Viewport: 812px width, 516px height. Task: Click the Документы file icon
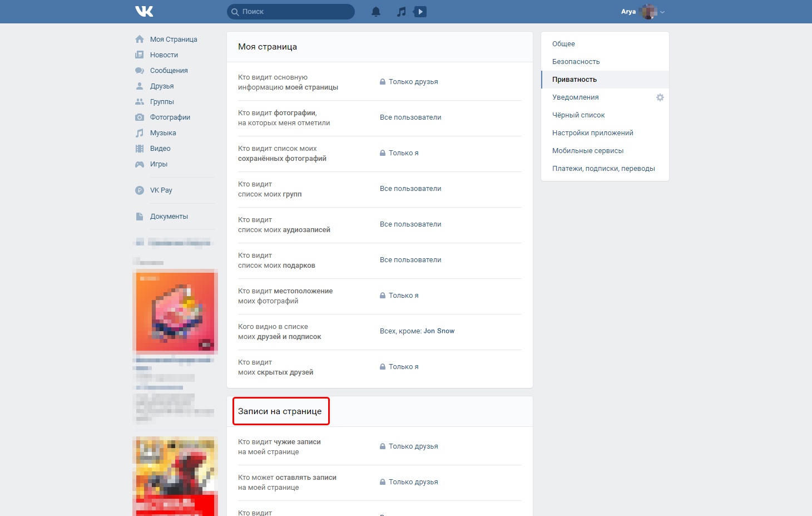pos(140,217)
